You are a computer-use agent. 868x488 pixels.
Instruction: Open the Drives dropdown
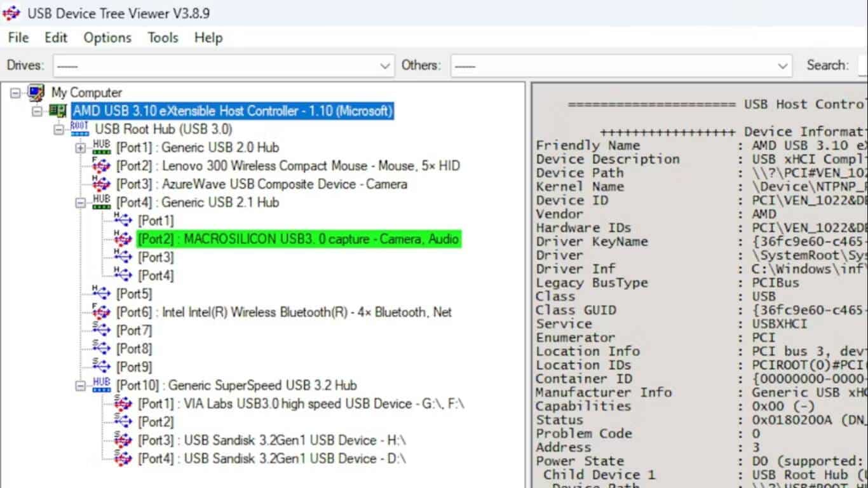point(385,65)
